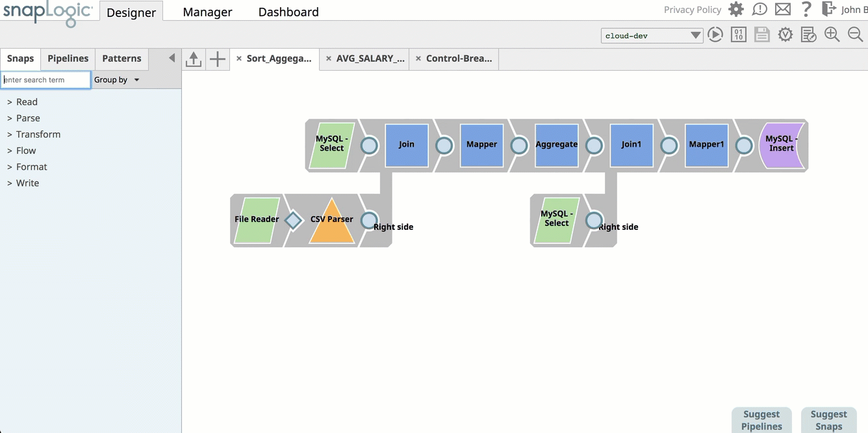The width and height of the screenshot is (868, 433).
Task: Expand the Transform snap category
Action: (38, 134)
